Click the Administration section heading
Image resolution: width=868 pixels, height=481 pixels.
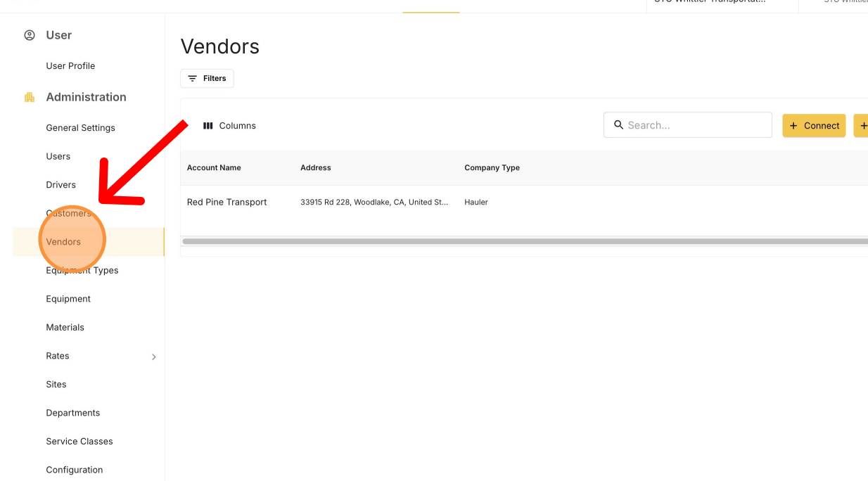tap(86, 97)
